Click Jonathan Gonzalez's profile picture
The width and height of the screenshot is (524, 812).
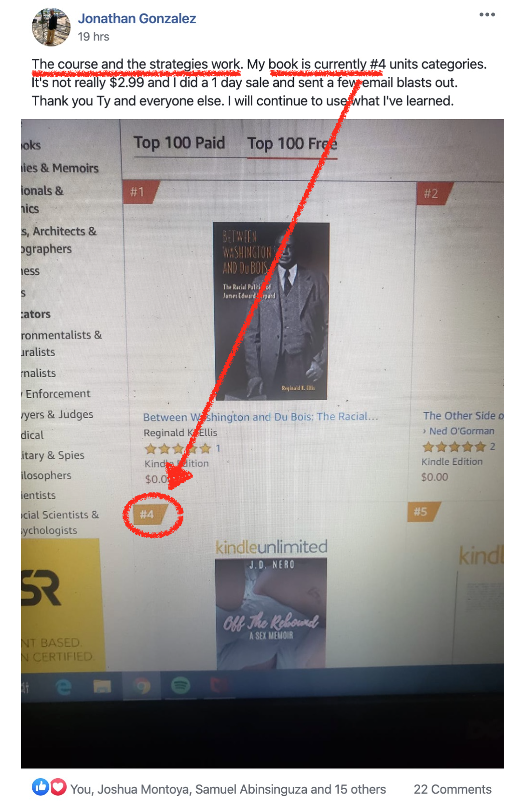pyautogui.click(x=51, y=27)
